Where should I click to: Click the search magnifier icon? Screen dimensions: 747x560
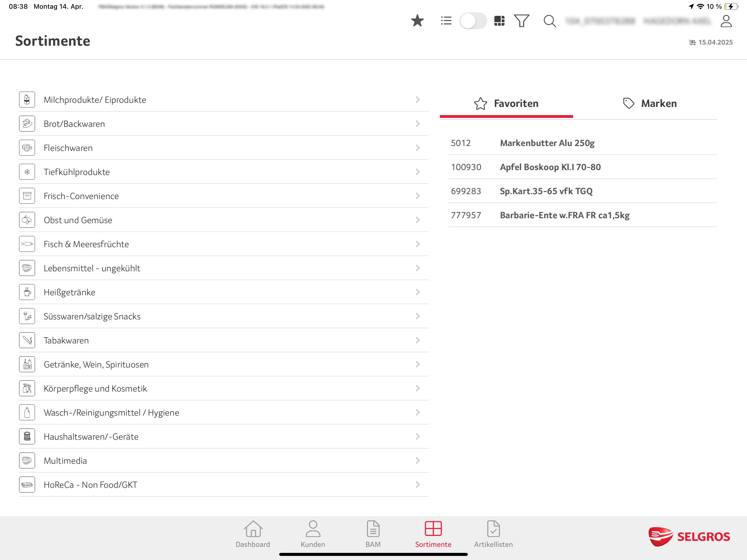549,21
